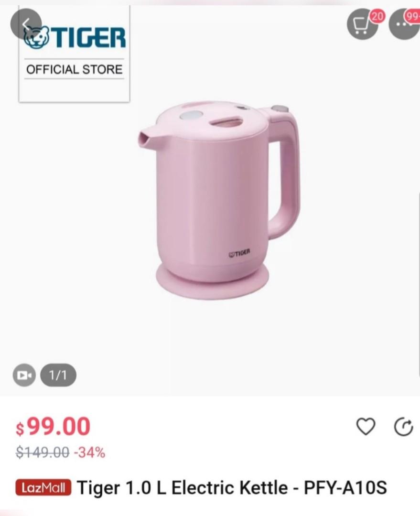Open the shopping cart
Viewport: 420px width, 516px height.
click(362, 24)
